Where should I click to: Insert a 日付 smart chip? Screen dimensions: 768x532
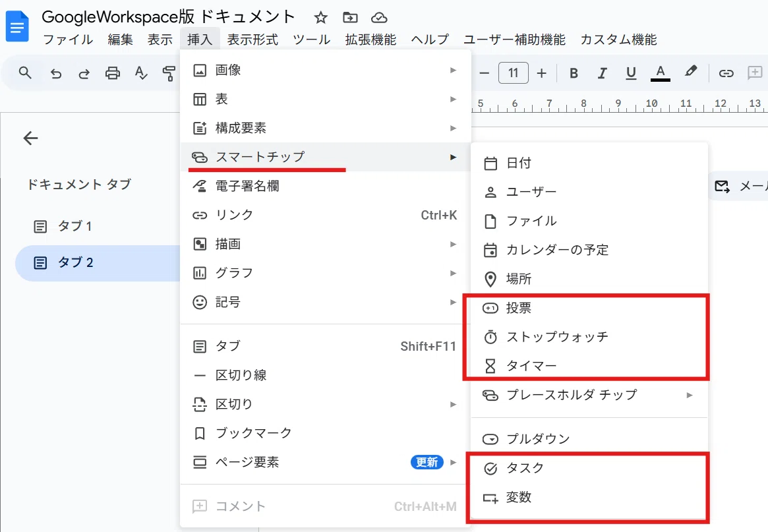[x=589, y=163]
